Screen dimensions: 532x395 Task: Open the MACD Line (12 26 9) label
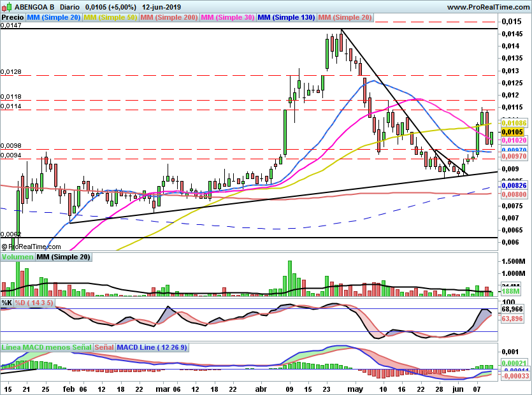click(152, 347)
